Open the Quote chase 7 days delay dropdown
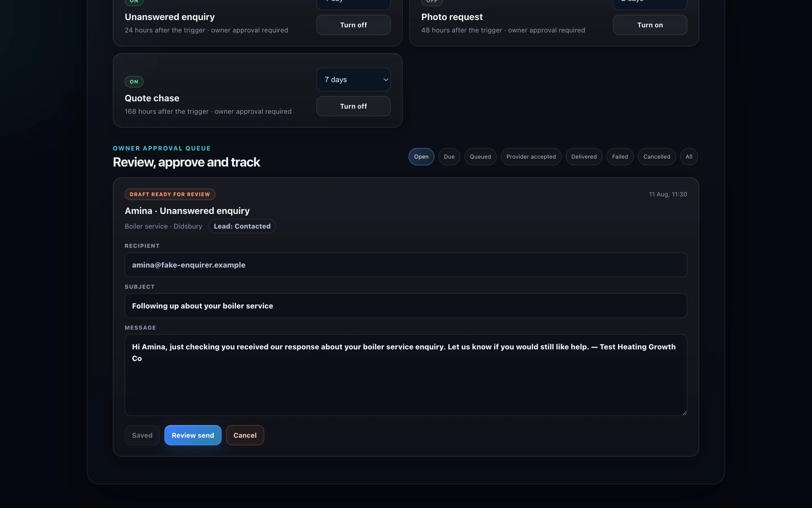 click(x=353, y=80)
